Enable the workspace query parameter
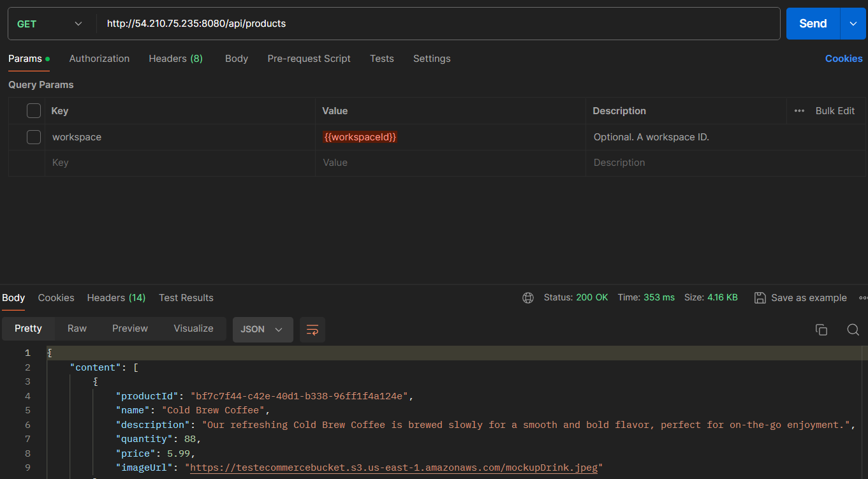868x479 pixels. coord(33,136)
